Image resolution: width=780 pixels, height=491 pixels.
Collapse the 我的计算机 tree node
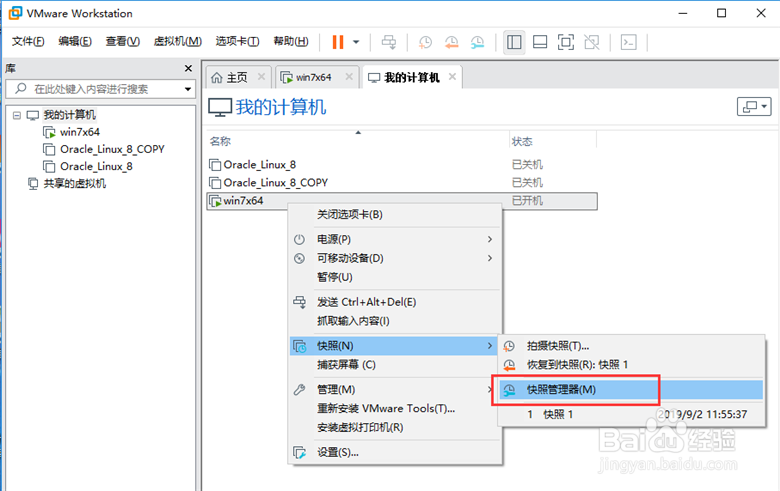(x=17, y=115)
